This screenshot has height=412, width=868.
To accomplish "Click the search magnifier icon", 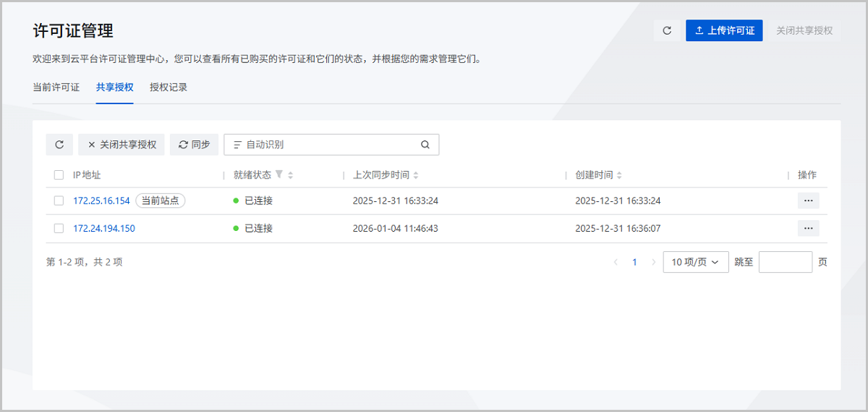I will pyautogui.click(x=425, y=145).
